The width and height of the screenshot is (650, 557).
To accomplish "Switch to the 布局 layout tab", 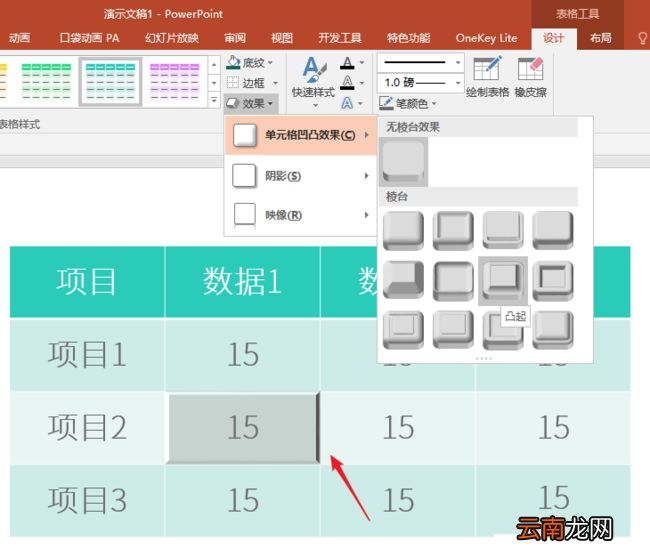I will coord(600,38).
